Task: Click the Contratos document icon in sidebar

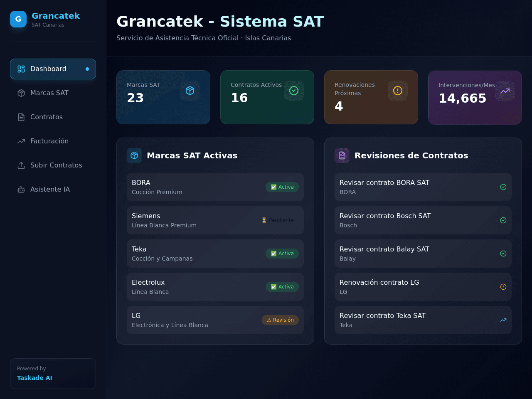Action: (x=21, y=117)
